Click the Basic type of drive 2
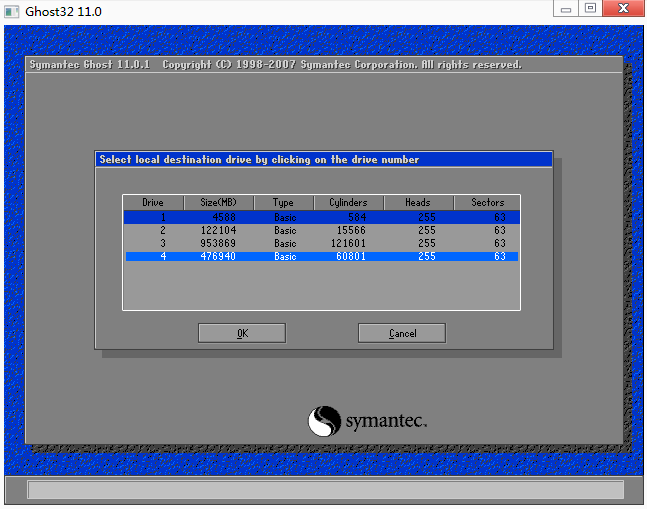This screenshot has width=647, height=509. (285, 230)
